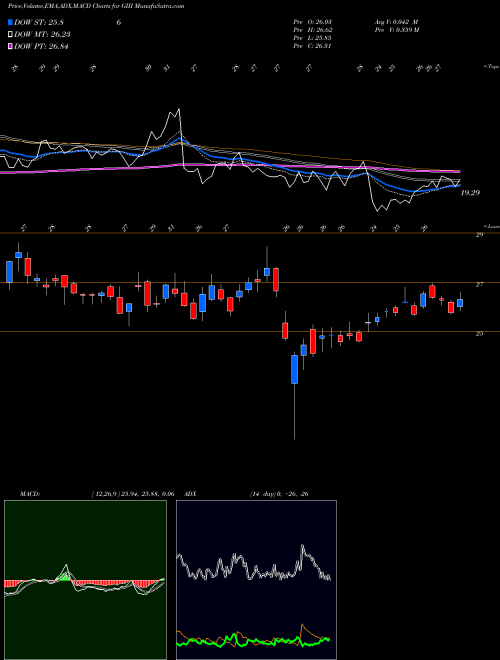Click the ADX values '(14 day) 6, +26, -26'
The image size is (500, 660).
[279, 494]
